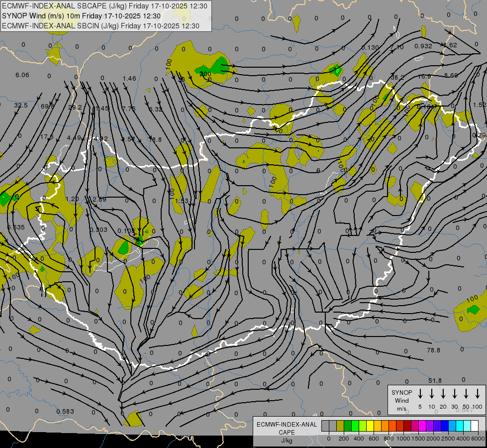Click the map value 1.20
This screenshot has height=448, width=487.
[x=72, y=199]
